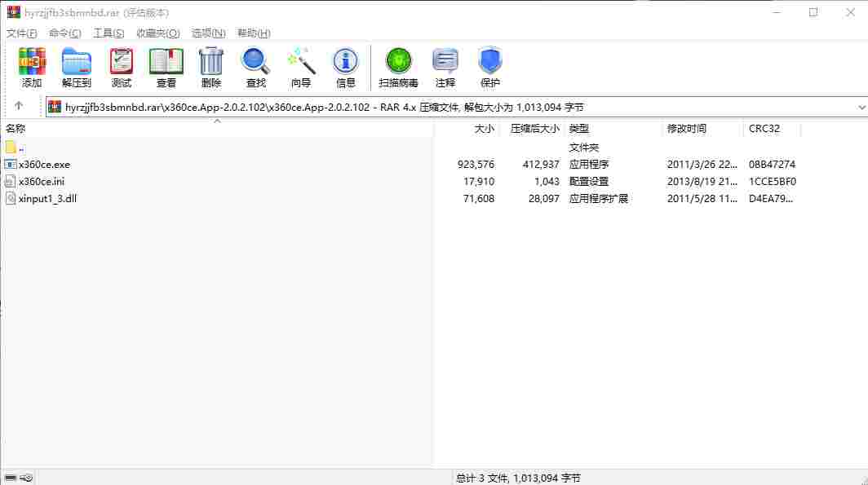Click date 2011/5/28 11...
The height and width of the screenshot is (485, 868).
click(x=702, y=199)
